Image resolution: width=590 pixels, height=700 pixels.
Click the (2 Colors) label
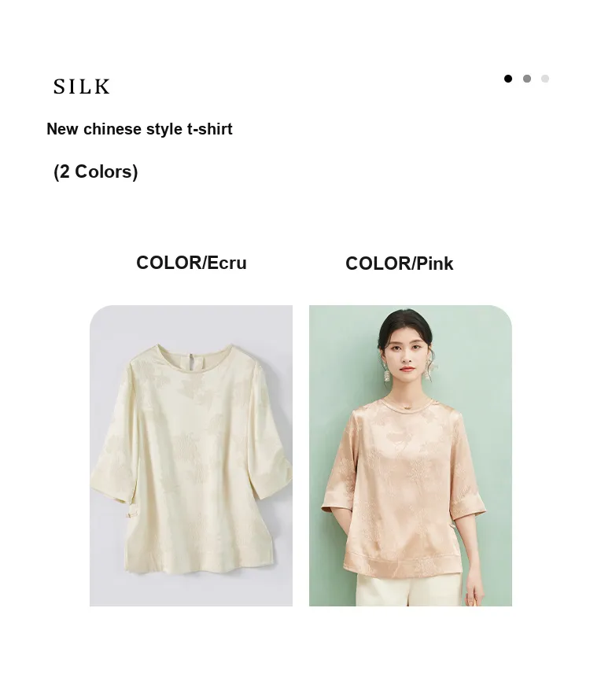(95, 172)
